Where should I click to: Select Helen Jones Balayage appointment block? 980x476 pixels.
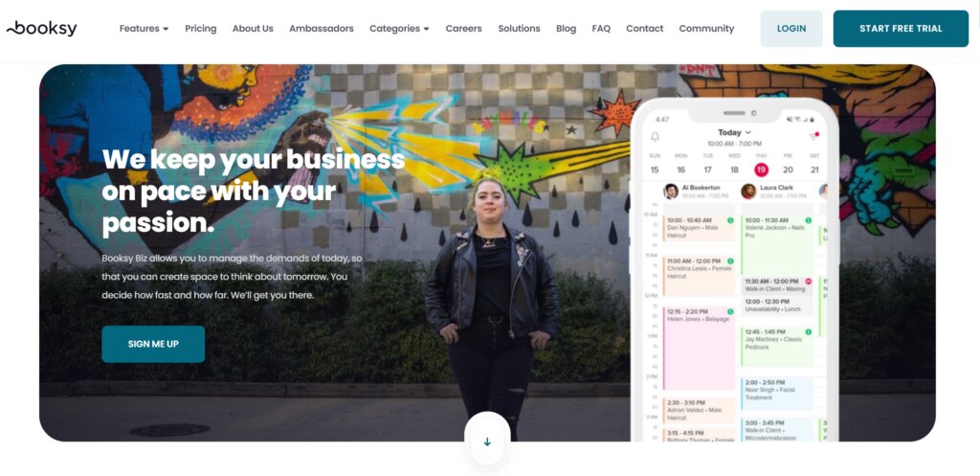(700, 349)
